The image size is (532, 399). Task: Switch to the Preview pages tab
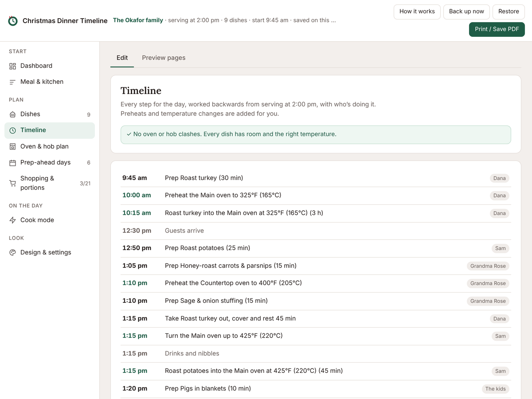[164, 58]
